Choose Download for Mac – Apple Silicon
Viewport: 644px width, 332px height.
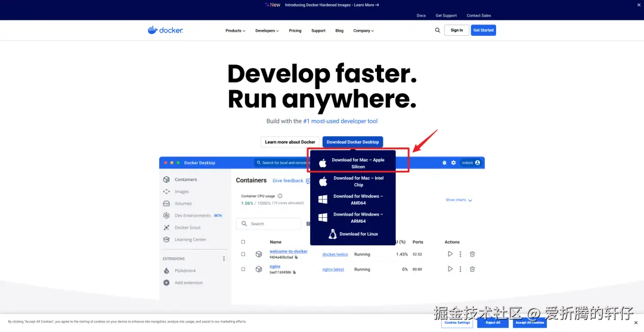point(353,164)
